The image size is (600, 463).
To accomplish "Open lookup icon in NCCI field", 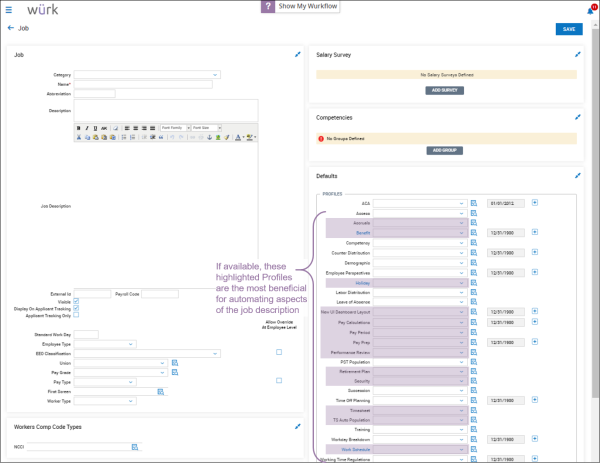I will click(135, 447).
